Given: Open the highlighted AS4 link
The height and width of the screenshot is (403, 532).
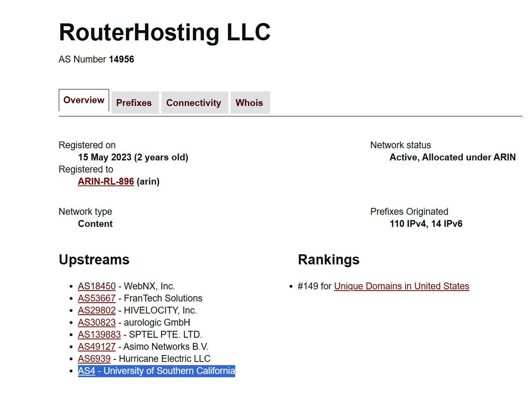Looking at the screenshot, I should [x=87, y=371].
